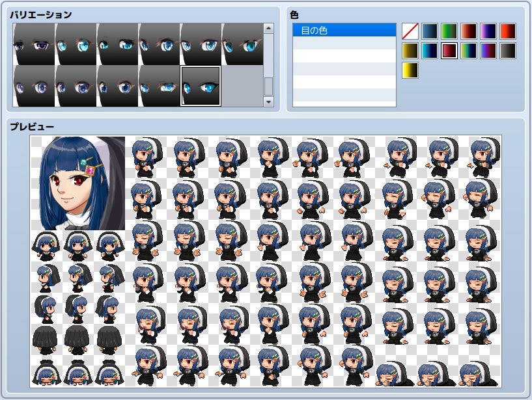Apply the green gradient eye color
Image resolution: width=532 pixels, height=400 pixels.
coord(449,31)
